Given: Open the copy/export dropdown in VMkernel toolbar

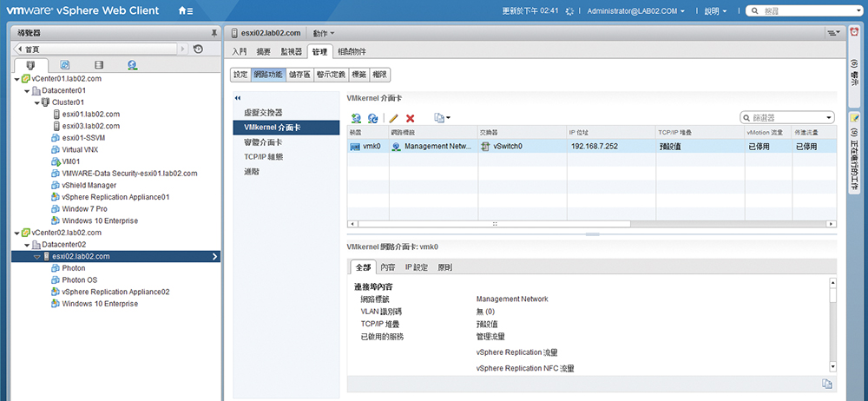Looking at the screenshot, I should [443, 117].
